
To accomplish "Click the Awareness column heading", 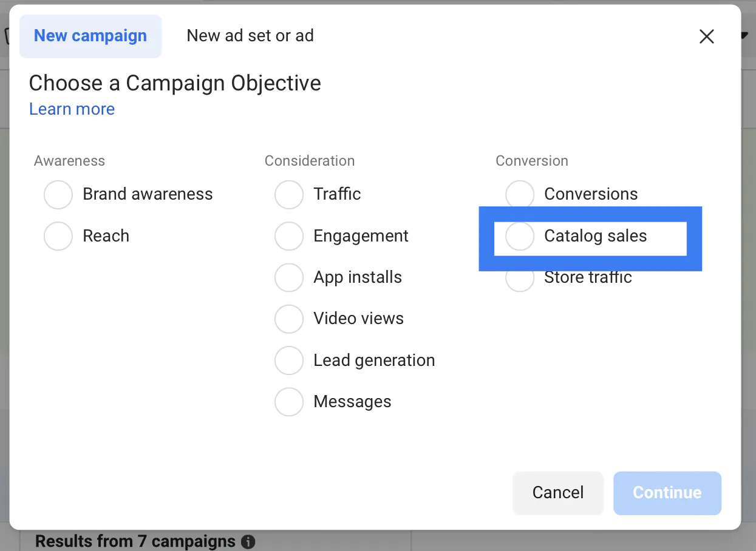I will [69, 161].
